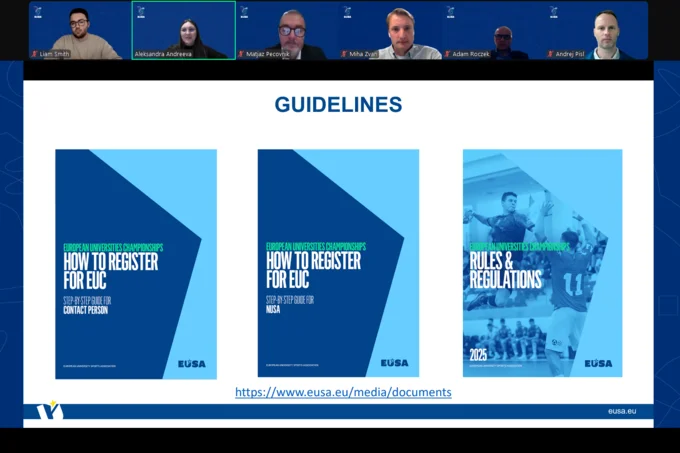Select Liam Smith's video tile
Screen dimensions: 680x453
click(x=79, y=30)
